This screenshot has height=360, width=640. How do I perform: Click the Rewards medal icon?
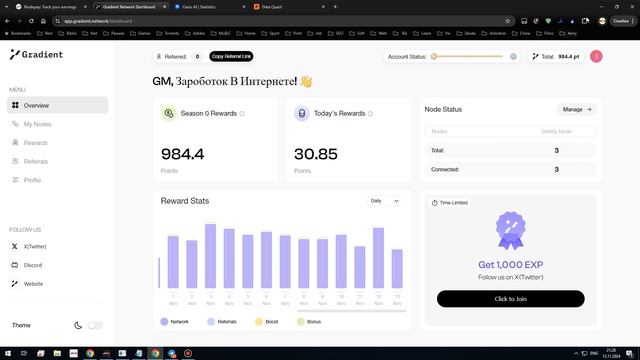click(x=15, y=142)
